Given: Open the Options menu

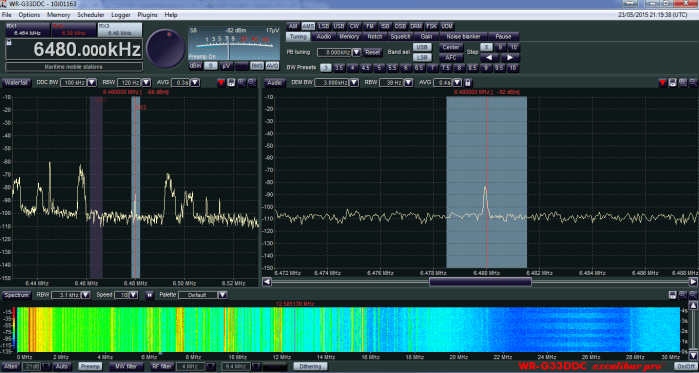Looking at the screenshot, I should 29,15.
